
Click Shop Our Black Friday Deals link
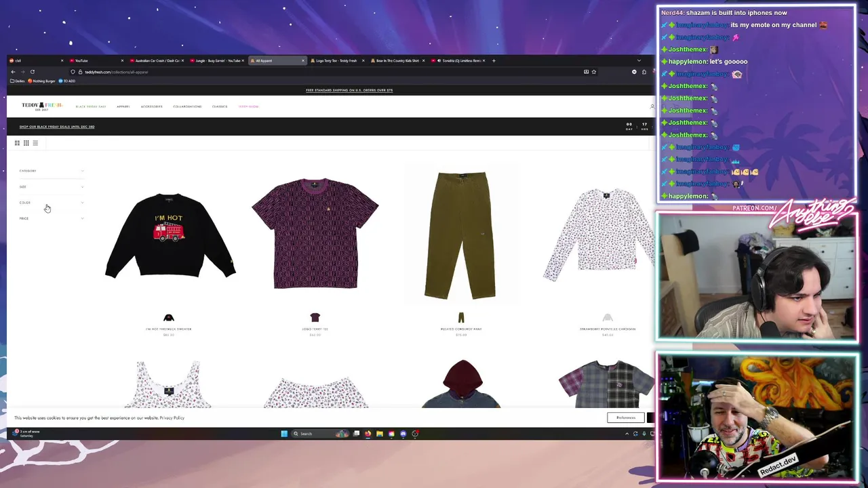click(x=57, y=127)
